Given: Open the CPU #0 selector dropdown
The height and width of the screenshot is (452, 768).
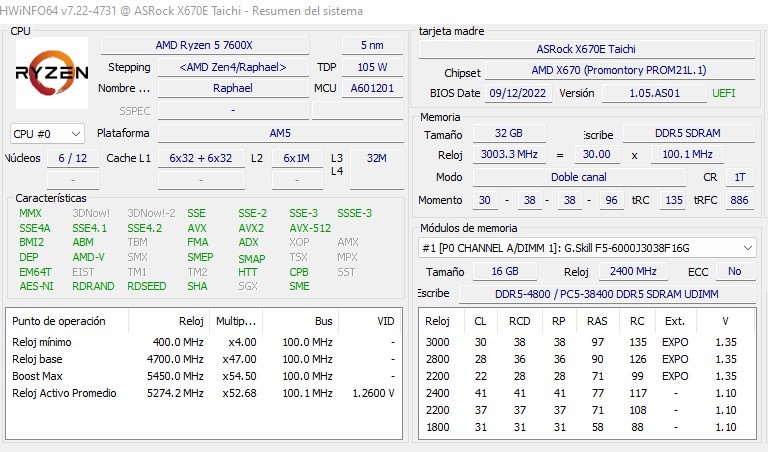Looking at the screenshot, I should pos(47,133).
